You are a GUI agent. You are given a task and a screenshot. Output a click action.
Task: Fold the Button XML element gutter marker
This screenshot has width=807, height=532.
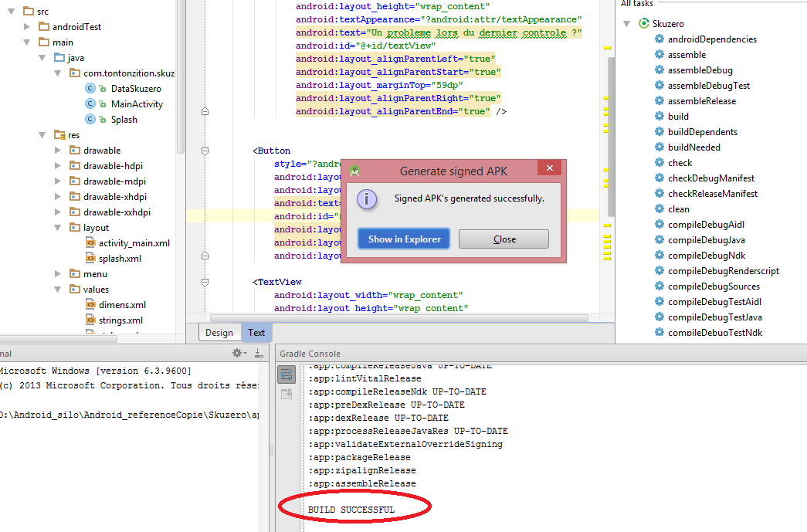tap(205, 151)
